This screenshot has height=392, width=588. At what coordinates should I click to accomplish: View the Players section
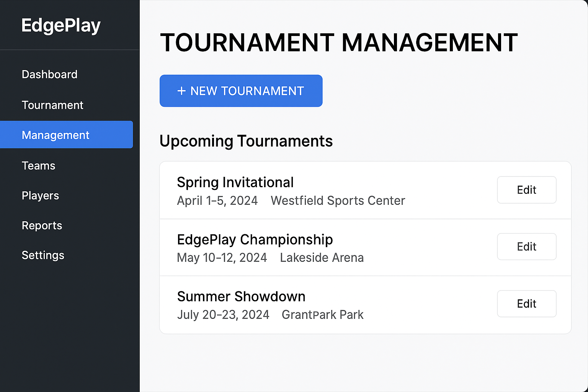pos(40,195)
